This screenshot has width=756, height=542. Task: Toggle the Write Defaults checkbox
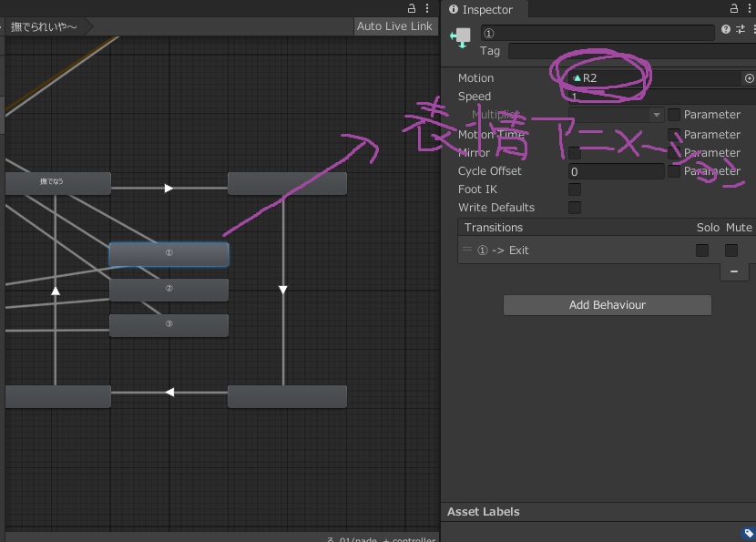(575, 208)
